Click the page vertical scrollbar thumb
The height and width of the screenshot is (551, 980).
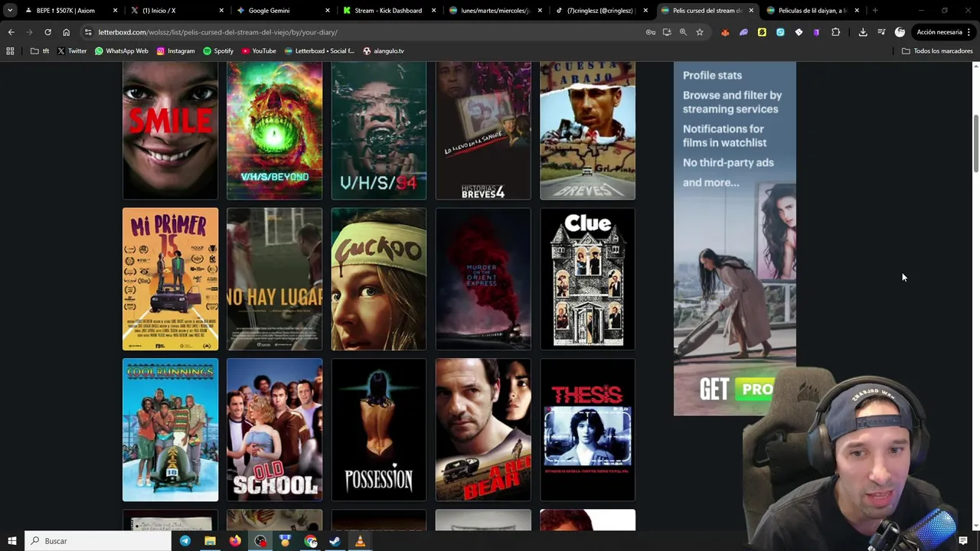click(975, 144)
